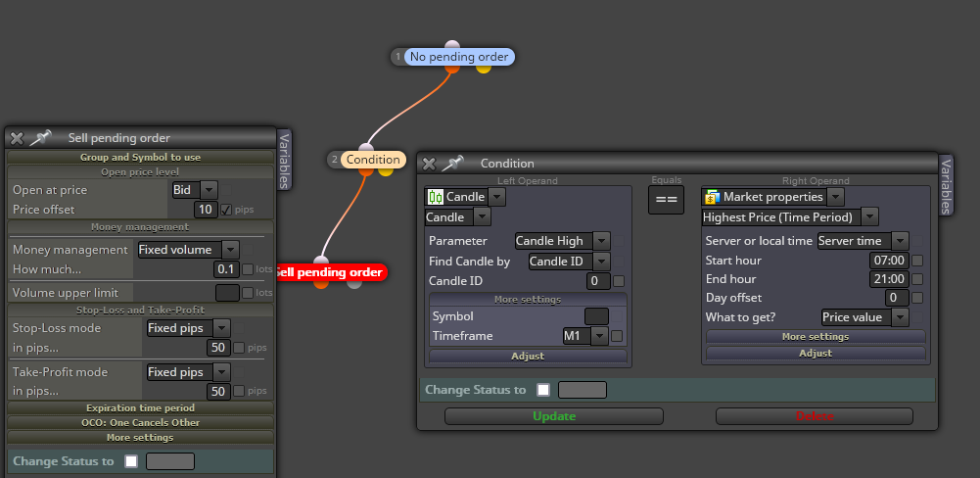Screen dimensions: 980x478
Task: Toggle the Take-Profit pips checkbox
Action: 239,391
